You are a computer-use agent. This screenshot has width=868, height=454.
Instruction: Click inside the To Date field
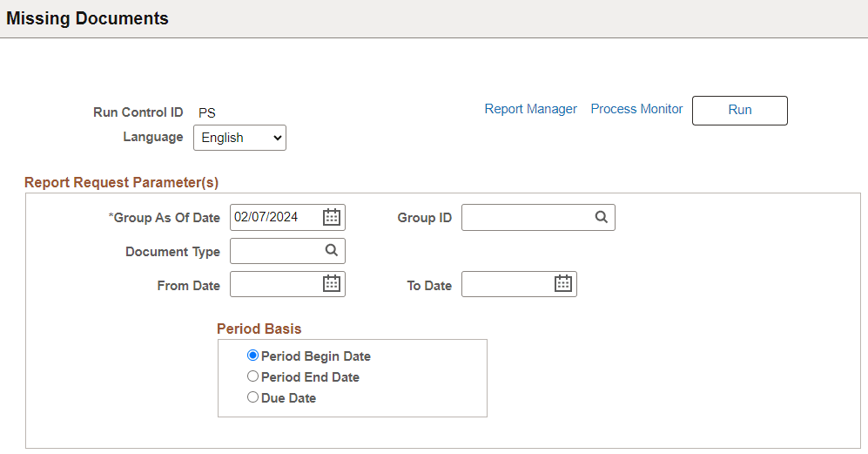(x=507, y=284)
